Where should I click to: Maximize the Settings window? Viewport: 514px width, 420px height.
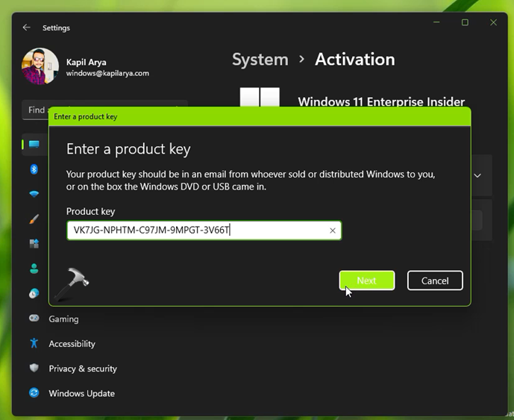tap(465, 22)
